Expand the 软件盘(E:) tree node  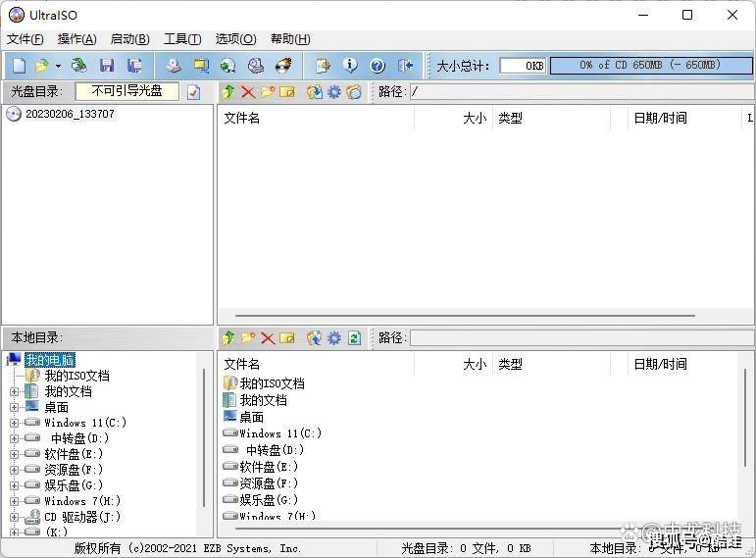(x=14, y=454)
